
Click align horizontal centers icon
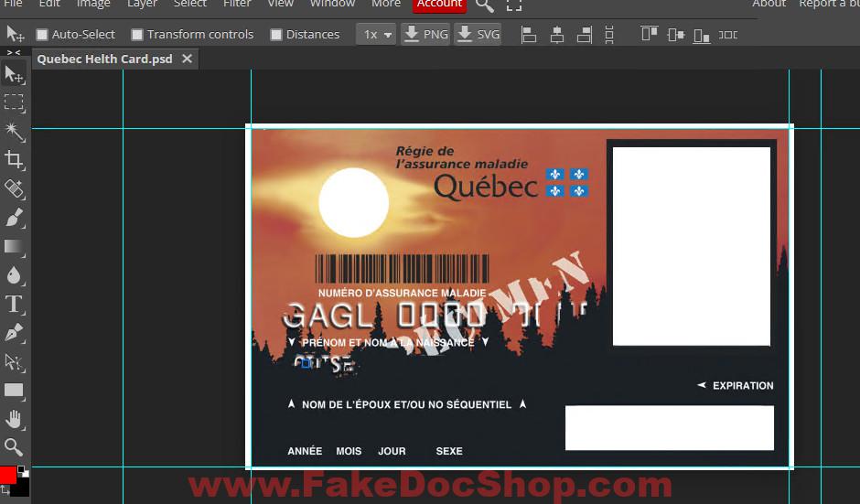[556, 35]
